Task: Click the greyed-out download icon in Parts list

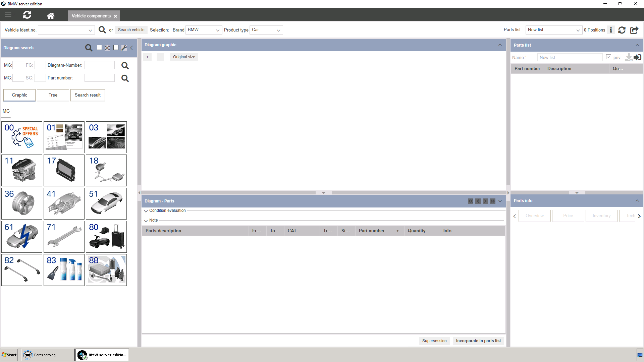Action: point(629,57)
